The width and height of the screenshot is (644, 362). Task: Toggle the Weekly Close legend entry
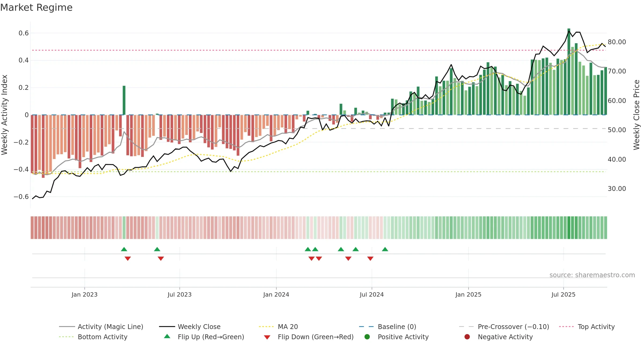click(190, 327)
